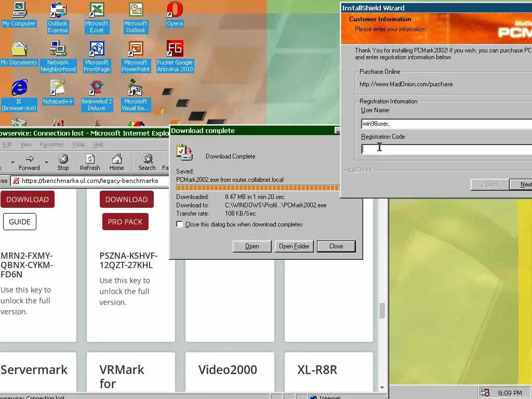Open the Tools menu in Internet Explorer
Image resolution: width=532 pixels, height=399 pixels.
(x=78, y=144)
